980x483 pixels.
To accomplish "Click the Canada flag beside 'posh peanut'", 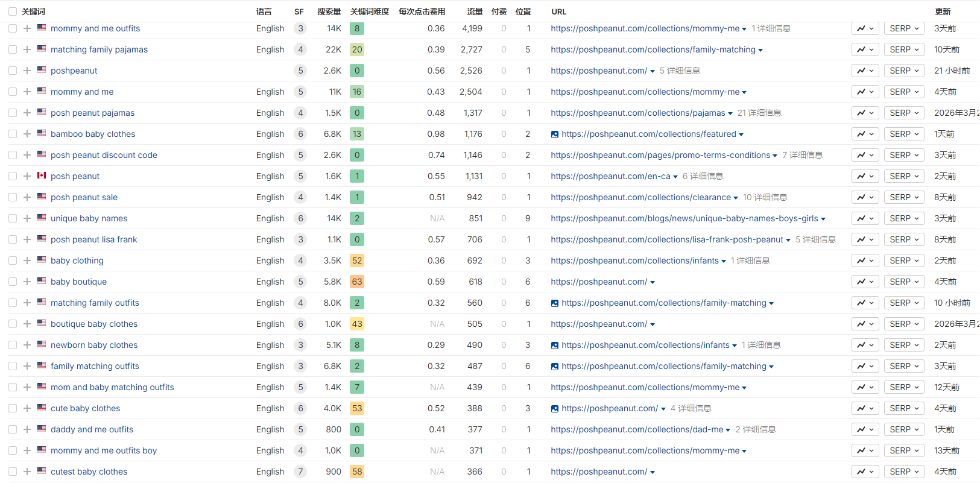I will pyautogui.click(x=42, y=175).
